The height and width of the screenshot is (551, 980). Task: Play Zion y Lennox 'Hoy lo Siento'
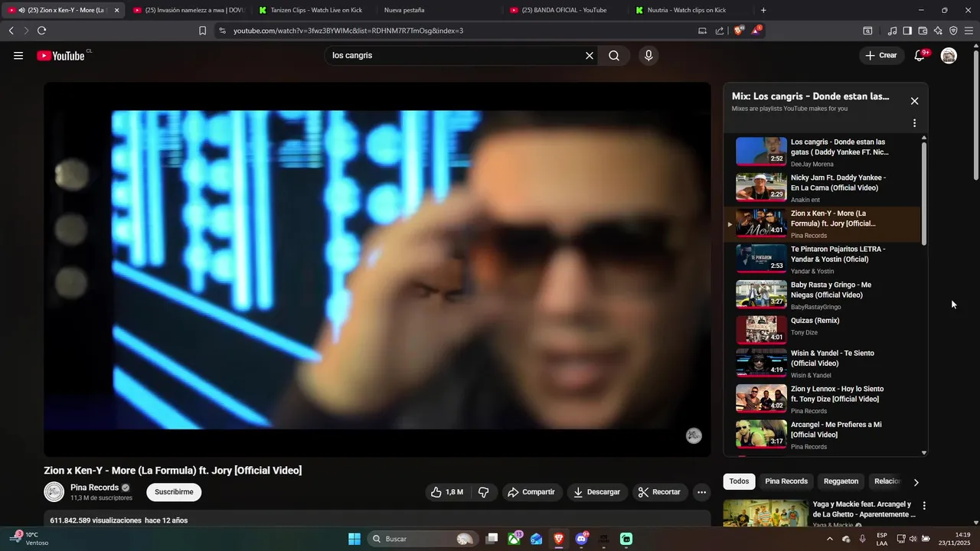coord(823,399)
